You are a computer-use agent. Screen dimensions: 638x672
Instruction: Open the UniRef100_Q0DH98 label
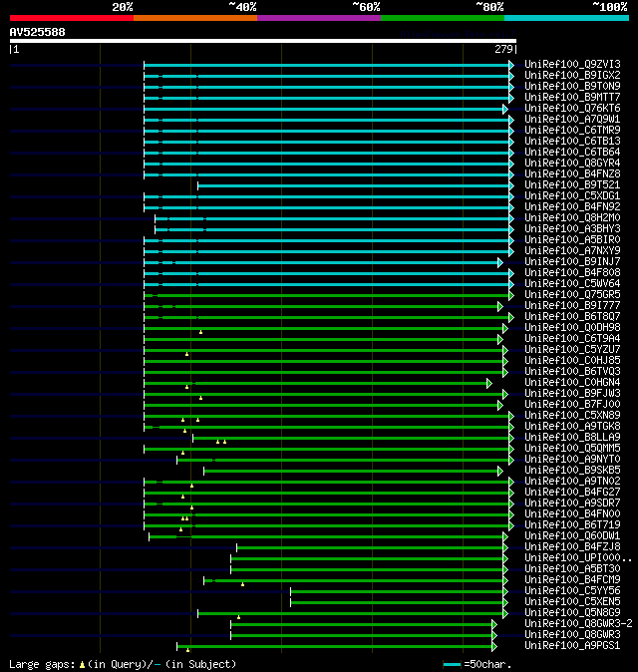pos(572,327)
